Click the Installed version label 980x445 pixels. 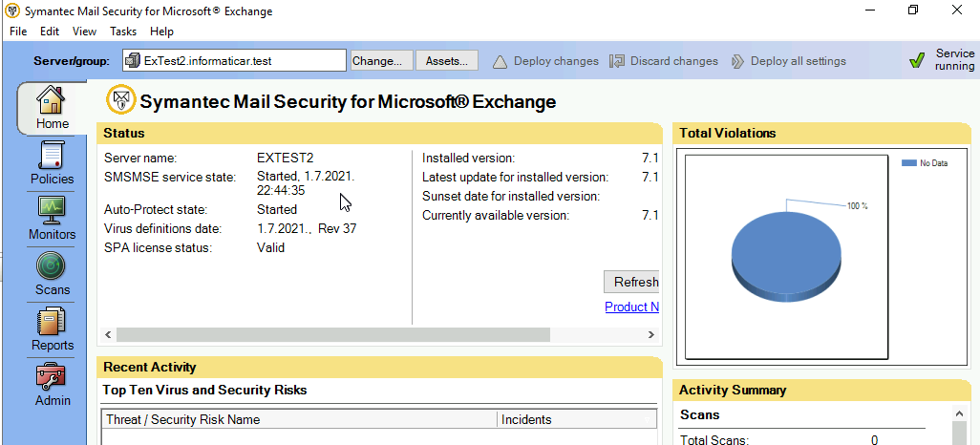(x=468, y=159)
